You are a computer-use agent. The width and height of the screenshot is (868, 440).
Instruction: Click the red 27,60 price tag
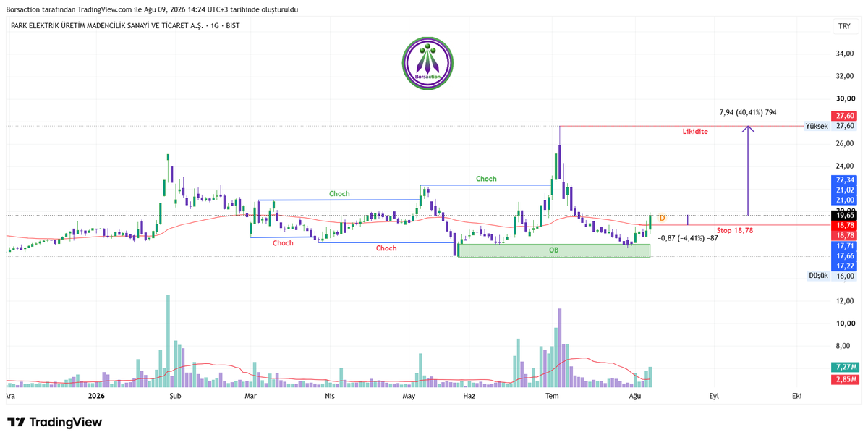point(845,116)
